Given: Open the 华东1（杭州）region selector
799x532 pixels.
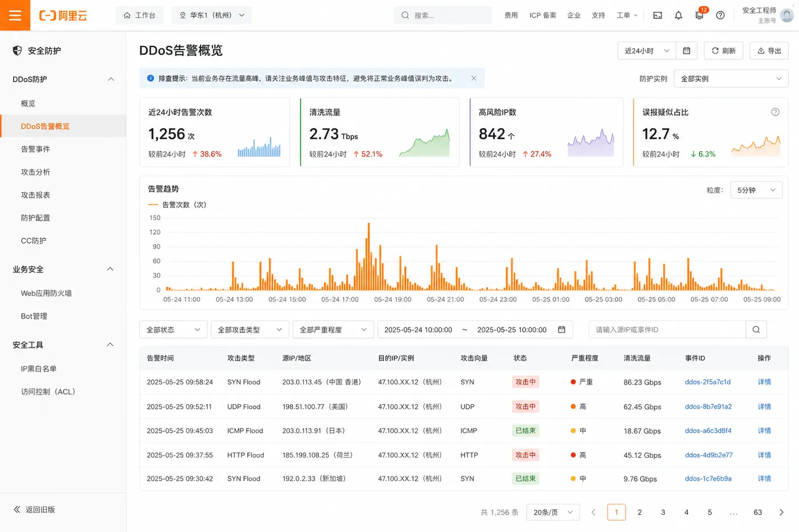Looking at the screenshot, I should (x=212, y=15).
